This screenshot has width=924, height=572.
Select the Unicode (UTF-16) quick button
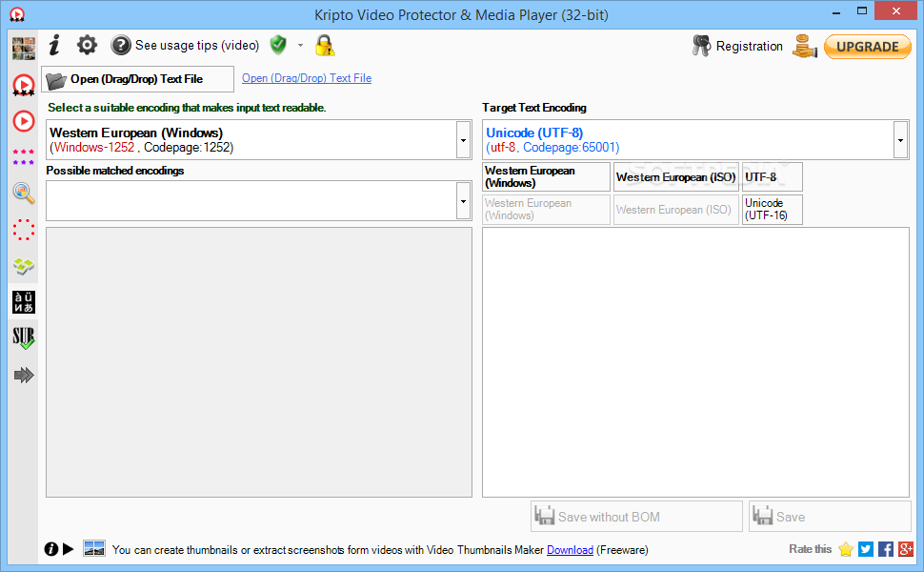point(772,210)
